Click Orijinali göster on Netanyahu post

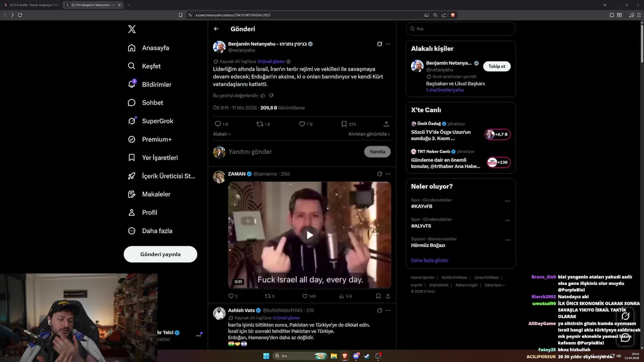point(271,61)
